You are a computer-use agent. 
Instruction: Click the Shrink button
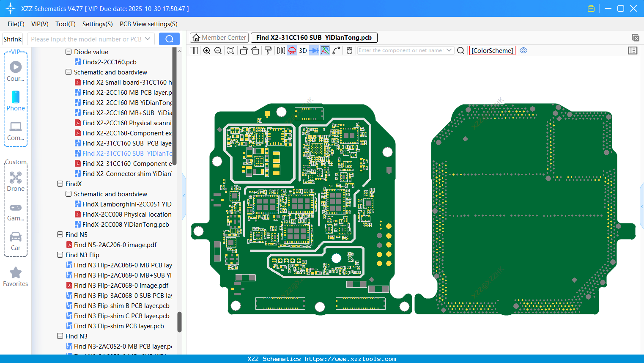click(x=13, y=39)
